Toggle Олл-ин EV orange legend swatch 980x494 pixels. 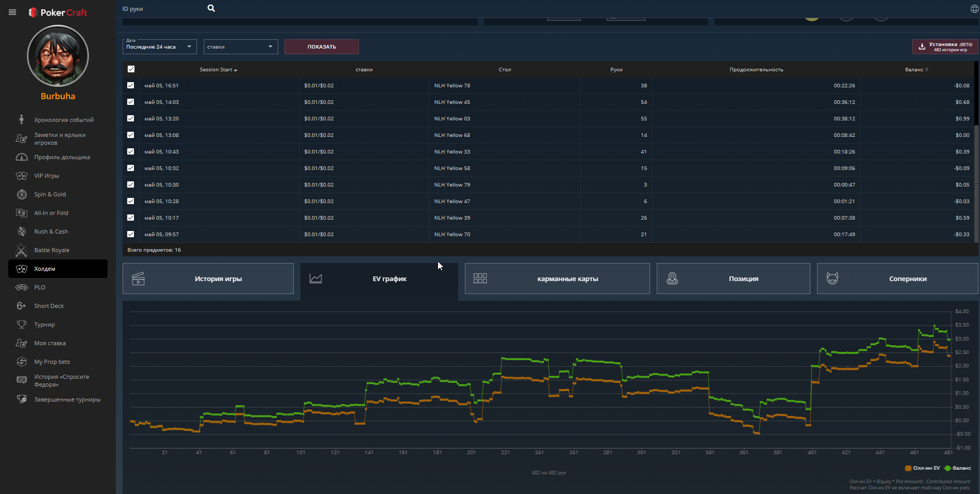click(908, 468)
